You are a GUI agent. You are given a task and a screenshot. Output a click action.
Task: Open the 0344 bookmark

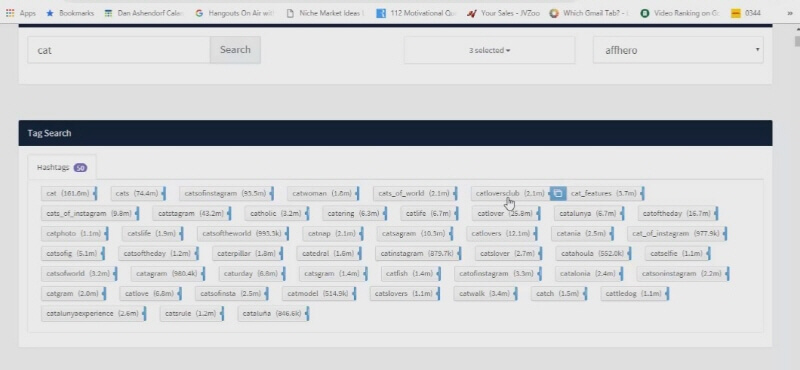(746, 13)
